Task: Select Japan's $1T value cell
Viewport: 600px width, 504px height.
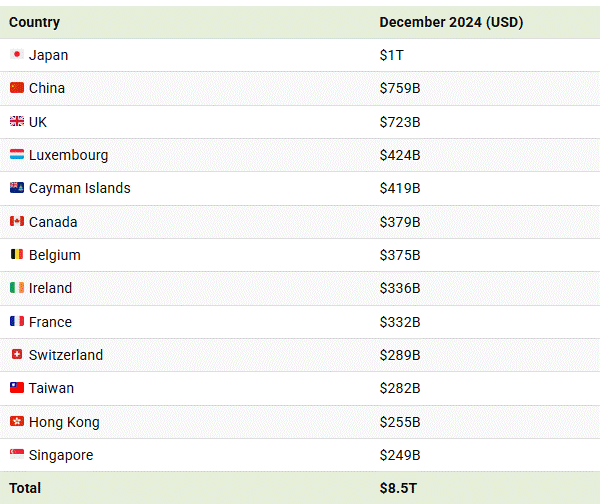Action: tap(391, 55)
